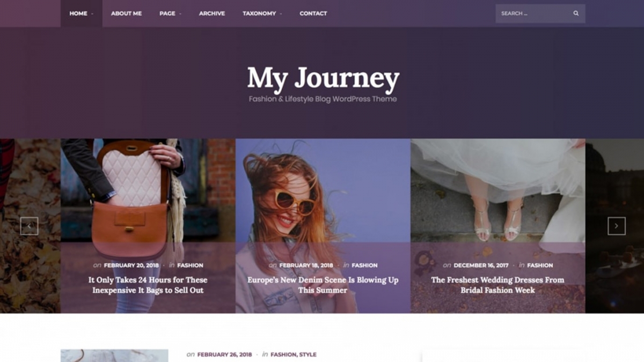
Task: Open the My Journey site title
Action: [323, 78]
